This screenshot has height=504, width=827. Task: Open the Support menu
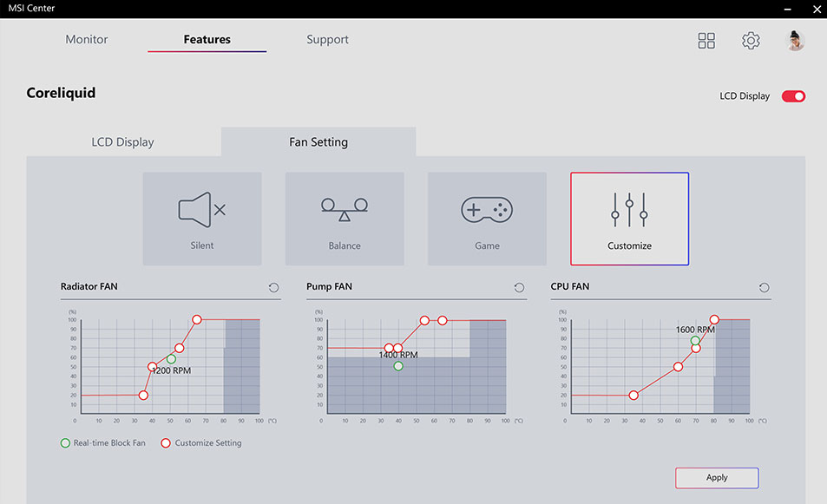(x=327, y=40)
